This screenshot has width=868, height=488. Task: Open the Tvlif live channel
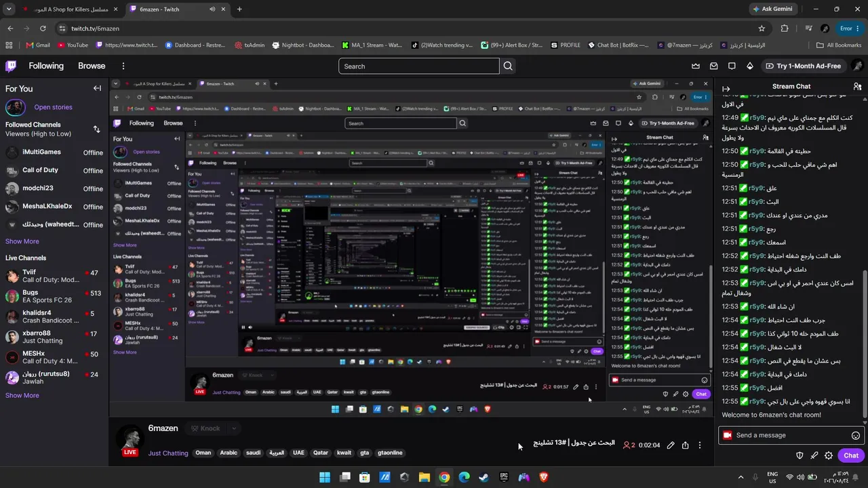click(54, 276)
